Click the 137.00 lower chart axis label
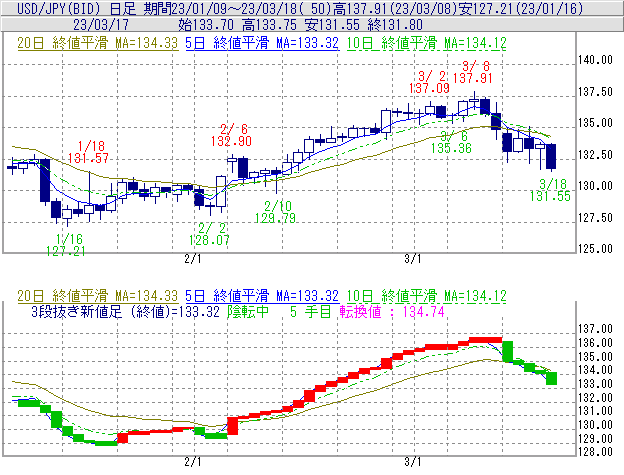The width and height of the screenshot is (624, 475). [x=595, y=329]
